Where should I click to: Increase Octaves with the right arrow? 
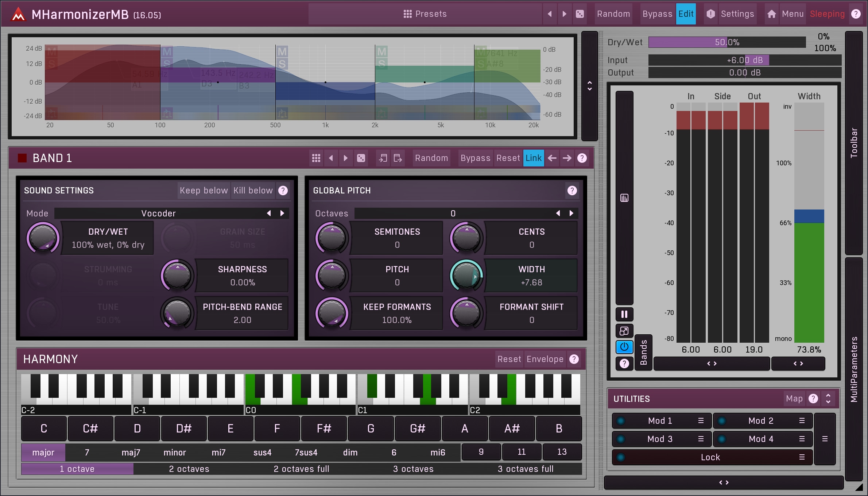[x=571, y=213]
